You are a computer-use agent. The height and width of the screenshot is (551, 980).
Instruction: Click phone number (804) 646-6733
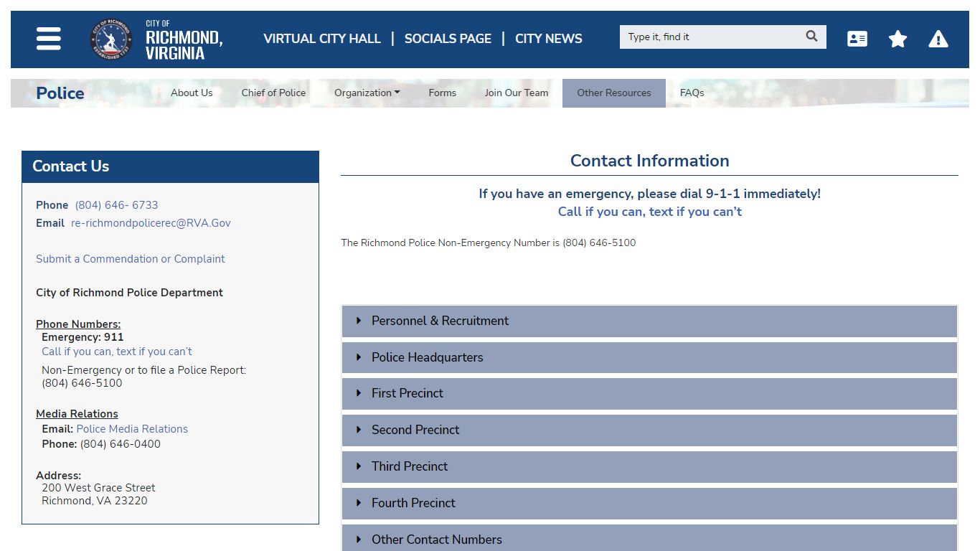tap(116, 205)
